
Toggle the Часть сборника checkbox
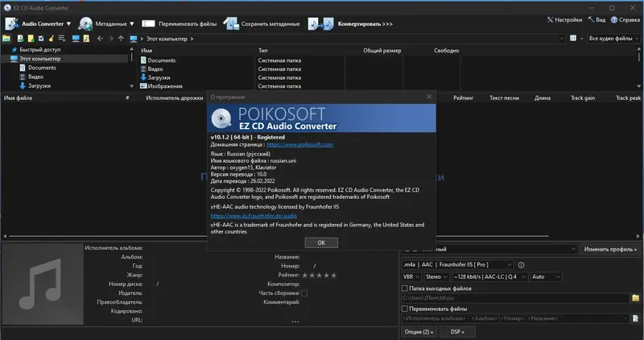tap(304, 293)
